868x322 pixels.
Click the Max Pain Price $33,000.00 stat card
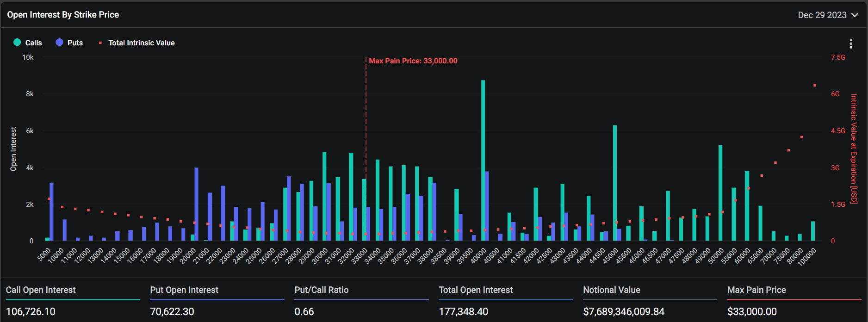click(x=794, y=300)
